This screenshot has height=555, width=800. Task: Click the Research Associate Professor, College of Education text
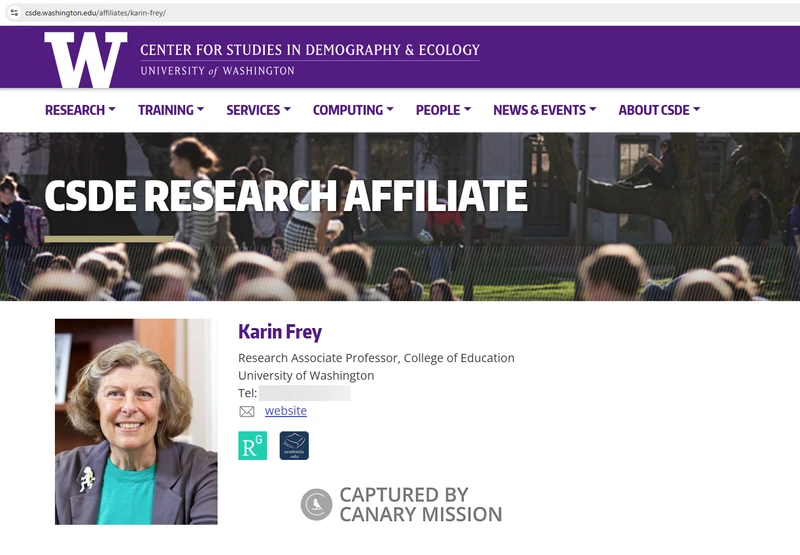376,358
